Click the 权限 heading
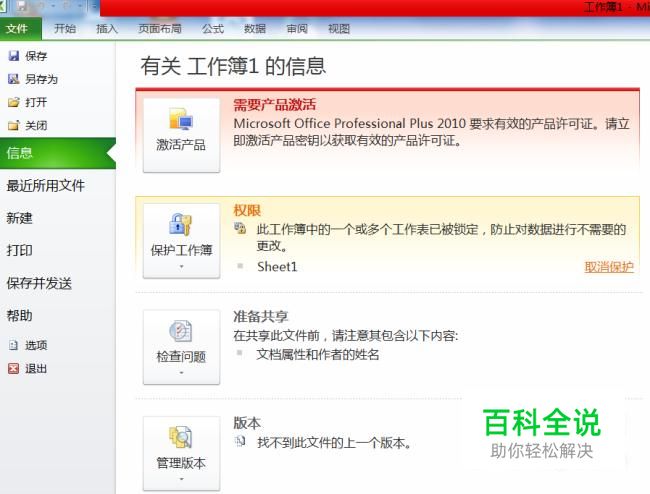 247,211
